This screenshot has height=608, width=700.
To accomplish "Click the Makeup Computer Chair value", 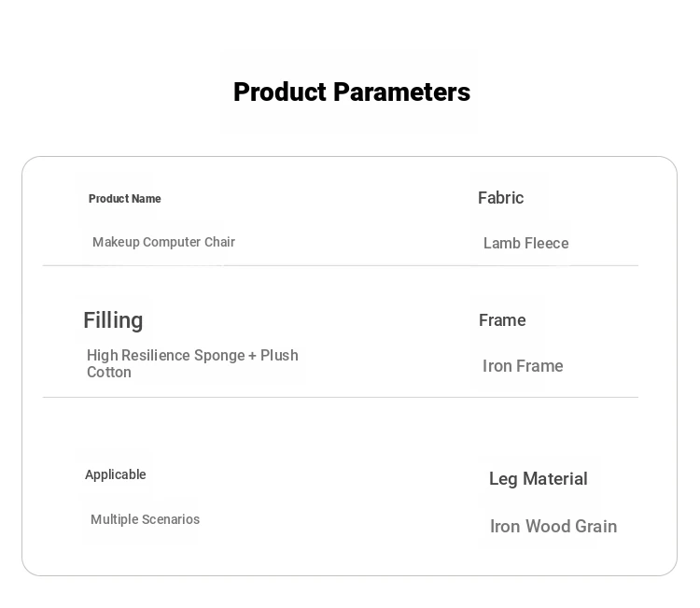I will (163, 242).
